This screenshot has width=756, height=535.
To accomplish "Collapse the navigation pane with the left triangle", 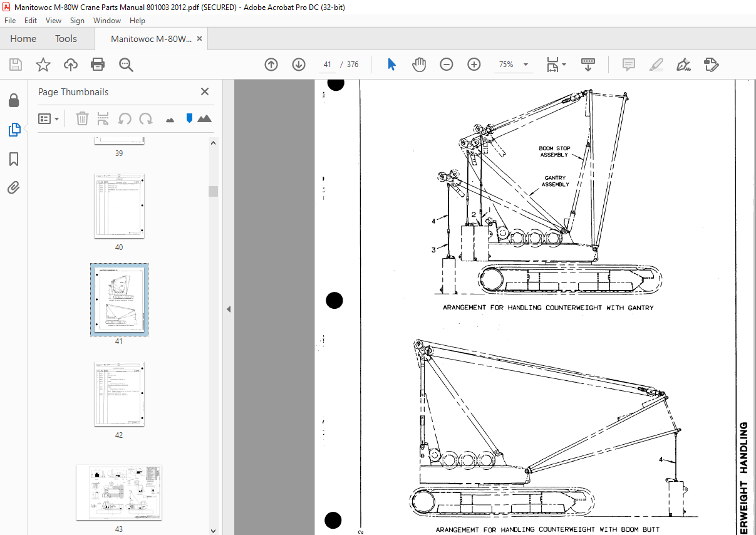I will tap(228, 309).
